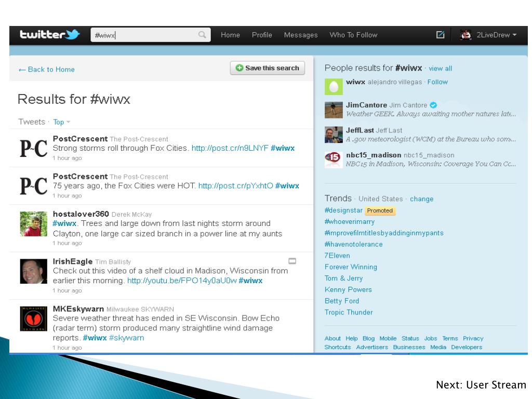The height and width of the screenshot is (399, 532).
Task: Click #wiwx hashtag in hostalover360's tweet
Action: point(64,223)
